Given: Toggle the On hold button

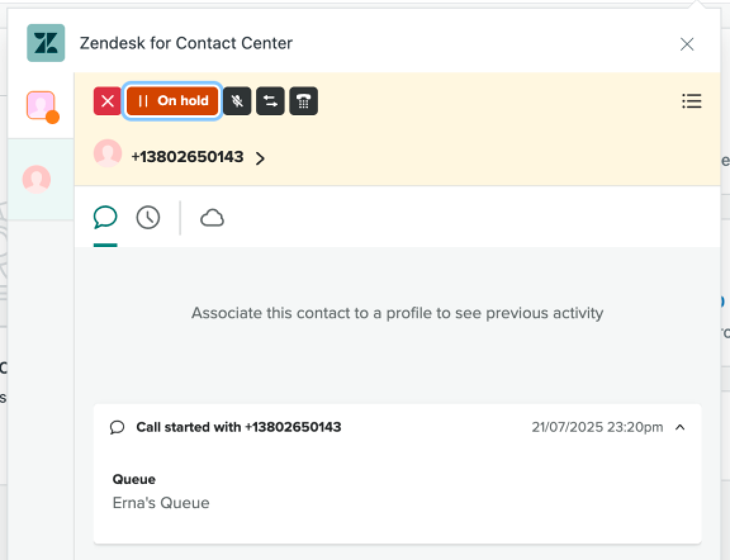Looking at the screenshot, I should (x=172, y=101).
